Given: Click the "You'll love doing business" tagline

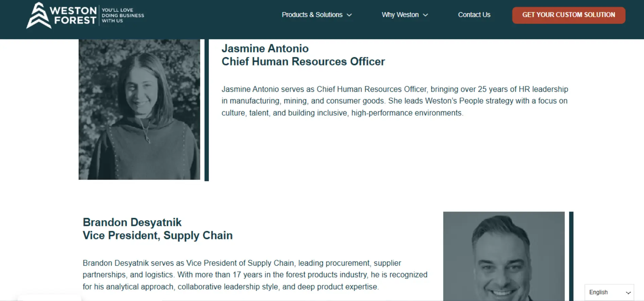Looking at the screenshot, I should pos(123,15).
